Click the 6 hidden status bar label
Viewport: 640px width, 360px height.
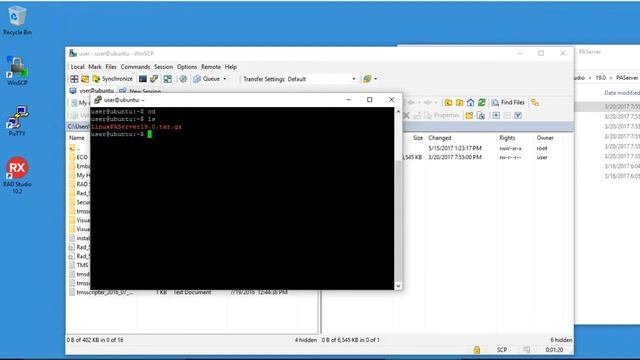pyautogui.click(x=561, y=340)
